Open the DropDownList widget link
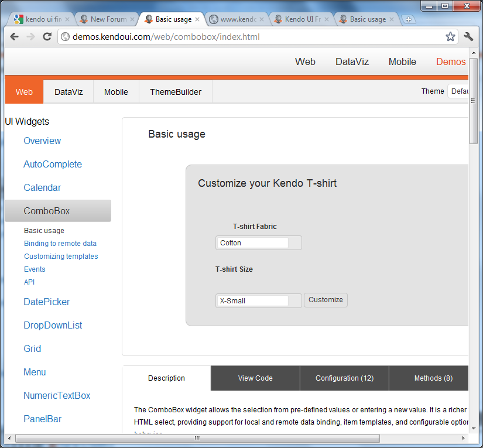This screenshot has height=448, width=483. click(53, 326)
